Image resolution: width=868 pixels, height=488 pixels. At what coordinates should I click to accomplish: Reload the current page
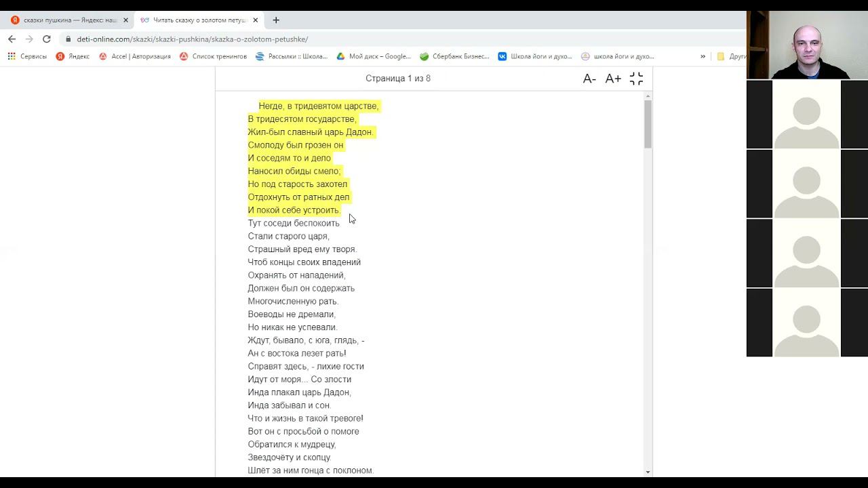pyautogui.click(x=47, y=39)
